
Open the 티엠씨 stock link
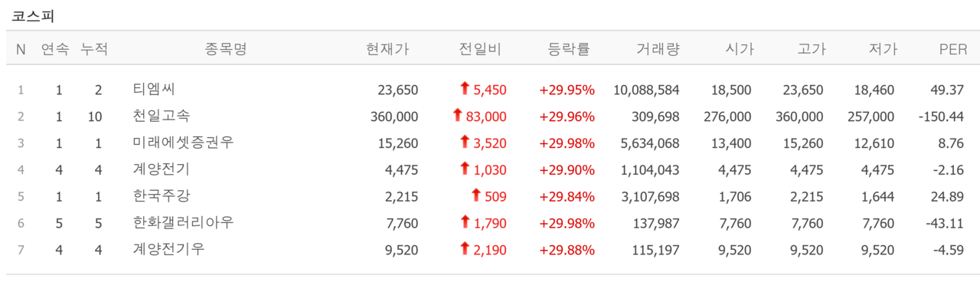(x=154, y=90)
